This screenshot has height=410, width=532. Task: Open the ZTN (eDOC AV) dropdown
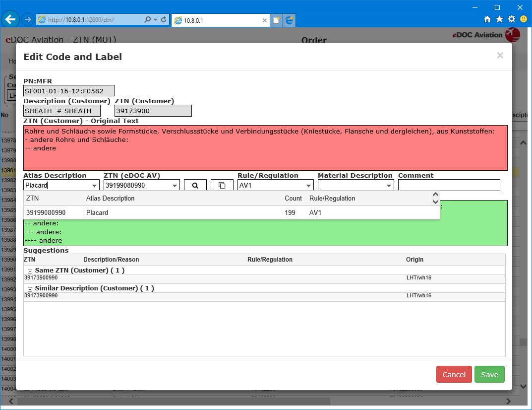175,186
